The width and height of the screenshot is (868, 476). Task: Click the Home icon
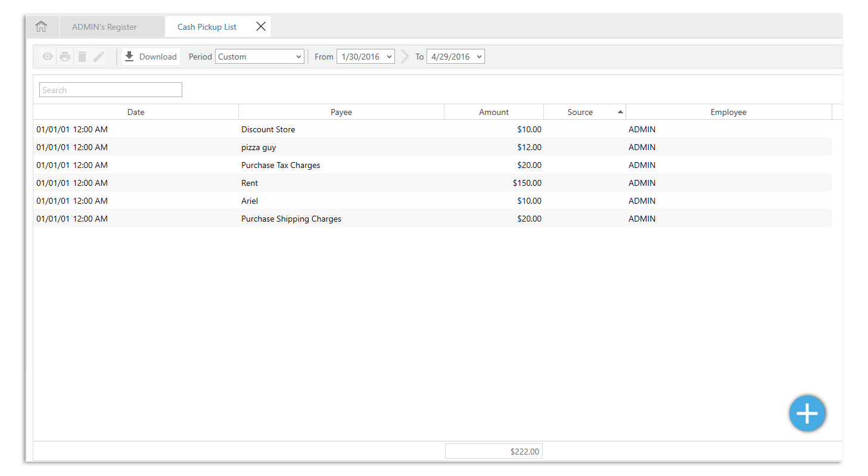[41, 26]
